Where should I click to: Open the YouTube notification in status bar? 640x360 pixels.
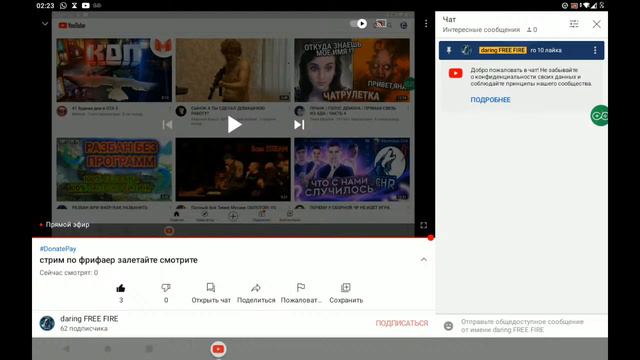(86, 6)
